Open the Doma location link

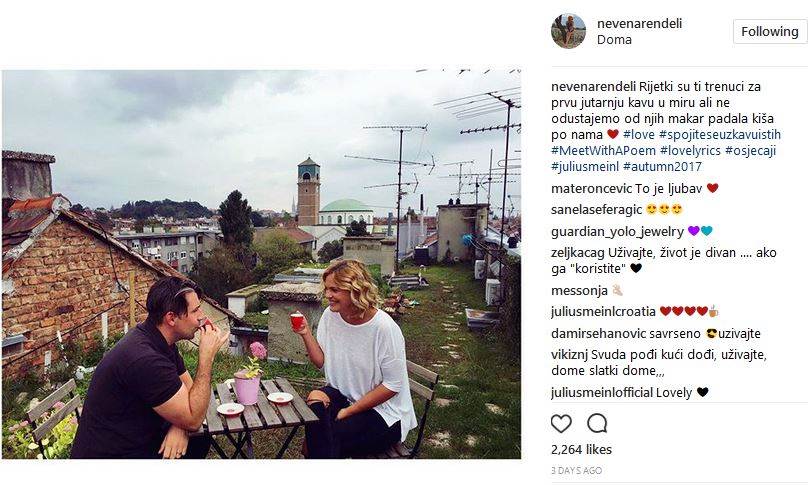pos(614,40)
